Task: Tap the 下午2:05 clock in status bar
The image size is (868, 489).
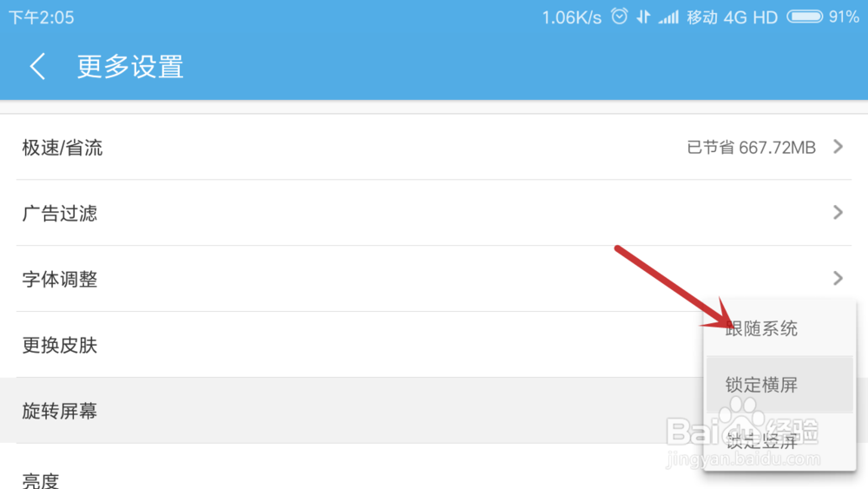Action: (x=41, y=17)
